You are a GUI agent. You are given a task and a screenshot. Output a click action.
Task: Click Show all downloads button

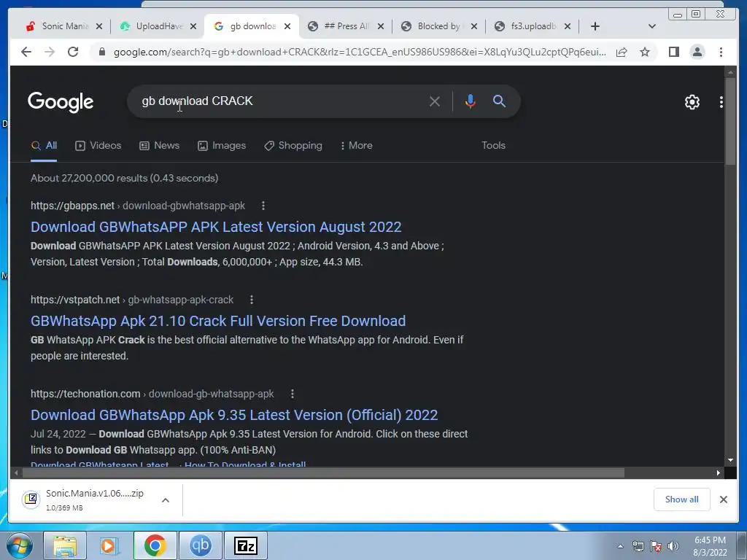(682, 499)
